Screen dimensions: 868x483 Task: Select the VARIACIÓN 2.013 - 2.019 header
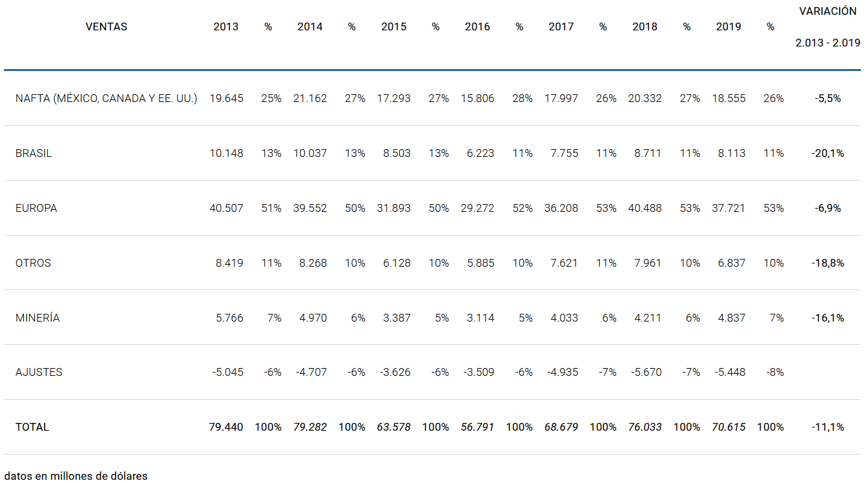pyautogui.click(x=828, y=27)
